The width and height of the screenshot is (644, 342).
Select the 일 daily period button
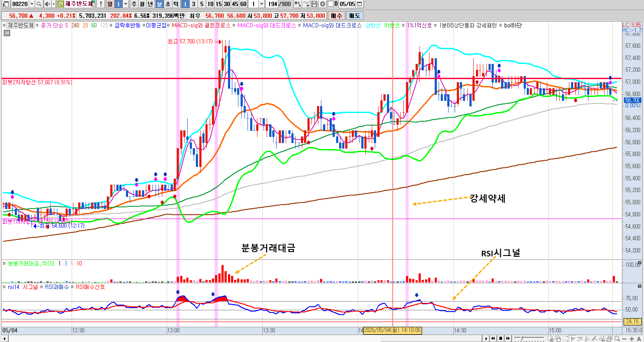coord(110,4)
